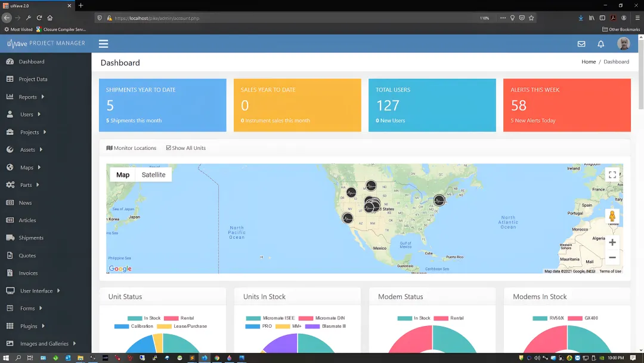
Task: Click the Plugins grid icon
Action: pyautogui.click(x=10, y=326)
